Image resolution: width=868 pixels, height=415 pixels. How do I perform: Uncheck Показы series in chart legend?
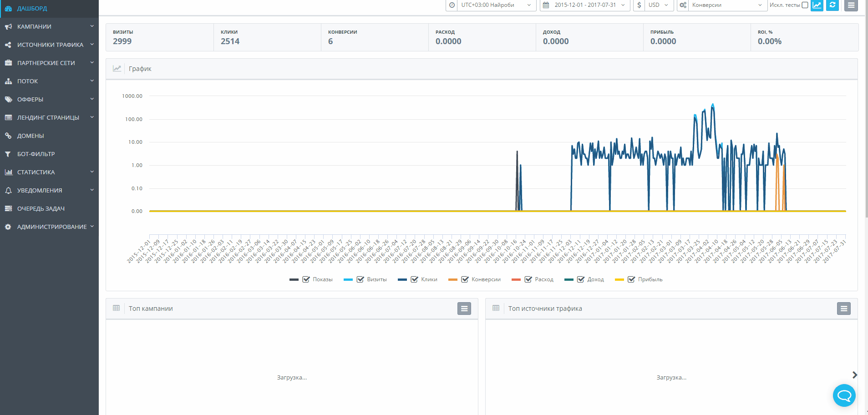point(306,279)
